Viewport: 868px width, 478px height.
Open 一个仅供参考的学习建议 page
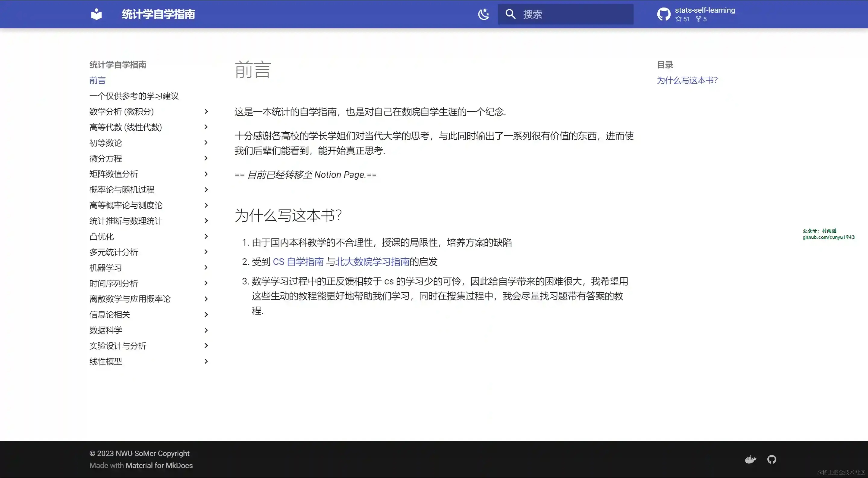point(134,96)
